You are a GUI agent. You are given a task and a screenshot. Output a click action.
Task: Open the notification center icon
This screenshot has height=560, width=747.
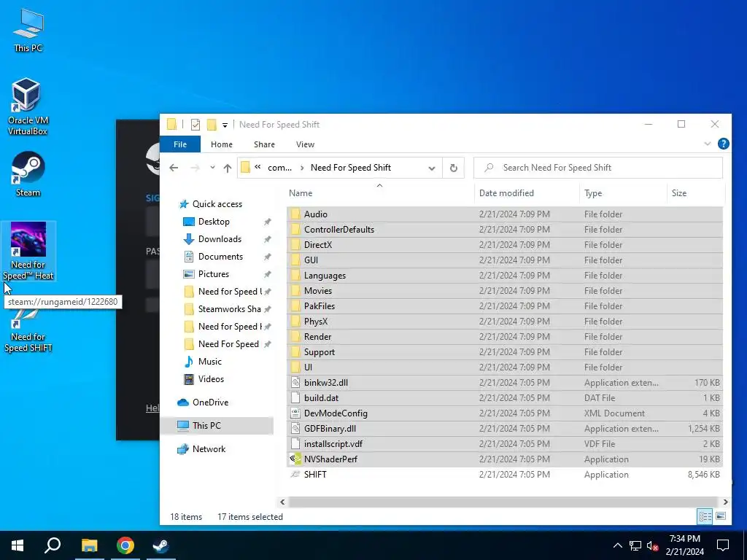723,545
